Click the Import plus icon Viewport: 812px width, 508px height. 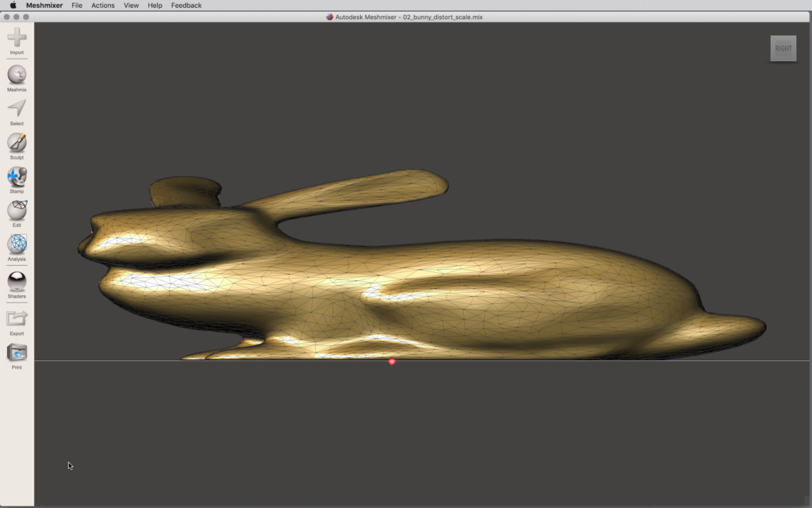click(x=17, y=37)
